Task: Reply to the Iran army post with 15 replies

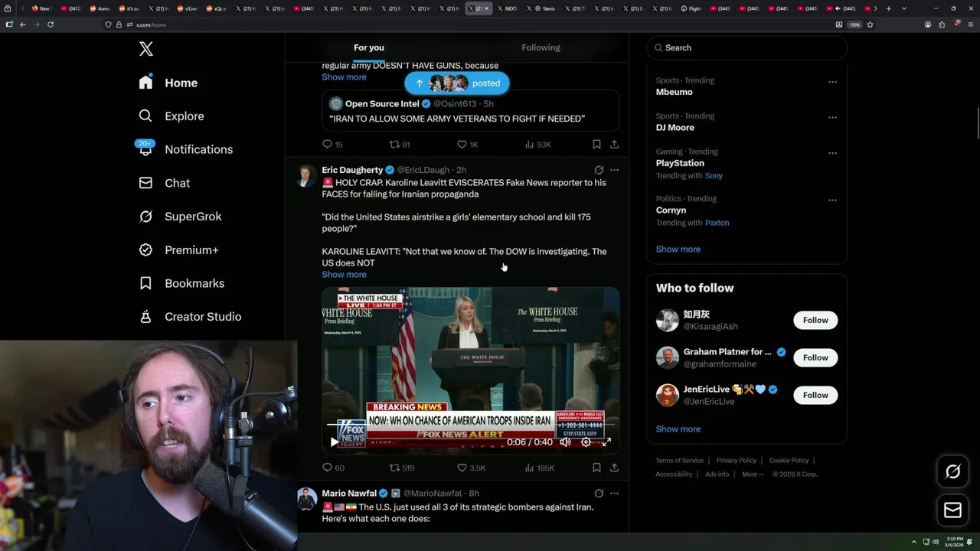Action: tap(332, 144)
